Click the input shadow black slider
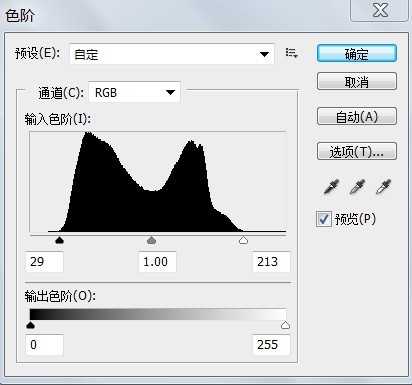 pos(59,240)
